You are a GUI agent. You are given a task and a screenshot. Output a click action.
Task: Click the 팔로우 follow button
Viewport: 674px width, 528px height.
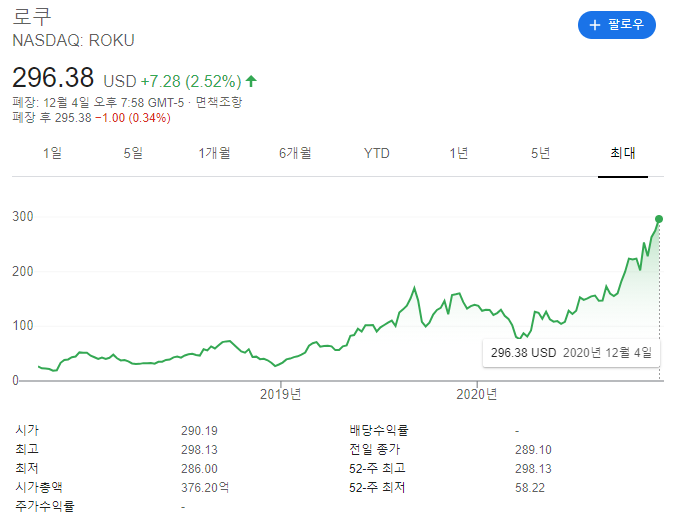(616, 25)
